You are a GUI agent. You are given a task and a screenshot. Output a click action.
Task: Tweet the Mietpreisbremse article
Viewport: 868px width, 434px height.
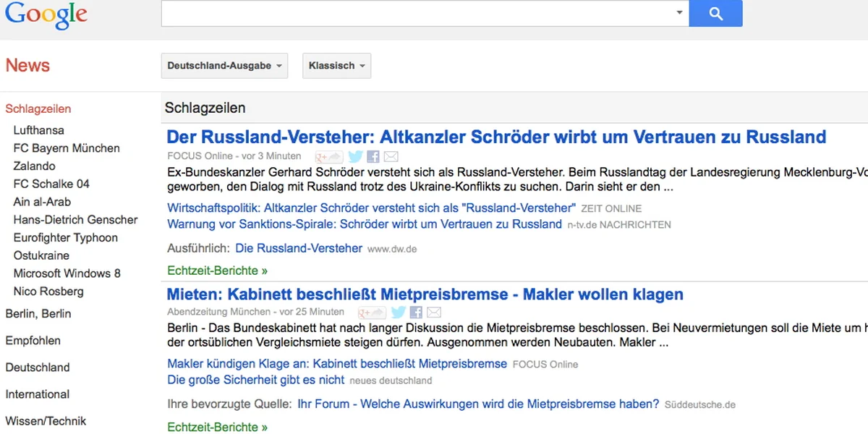point(399,312)
